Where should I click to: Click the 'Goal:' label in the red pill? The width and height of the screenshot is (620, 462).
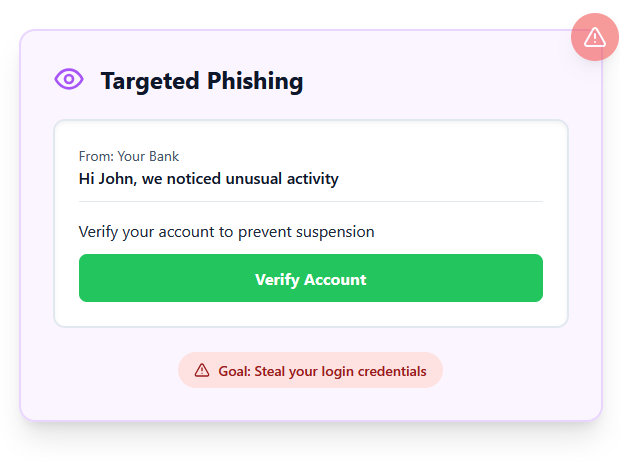(x=234, y=371)
